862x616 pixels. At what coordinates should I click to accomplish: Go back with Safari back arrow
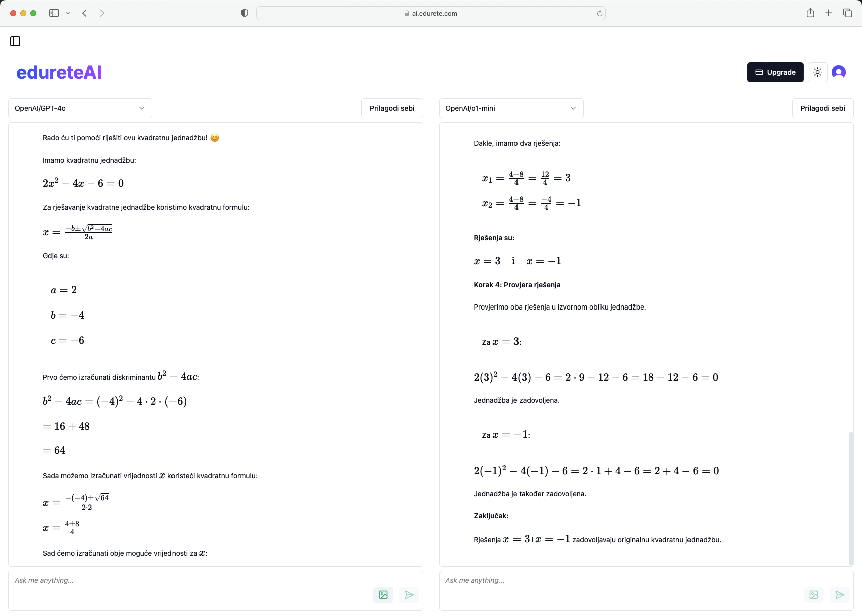pos(85,13)
